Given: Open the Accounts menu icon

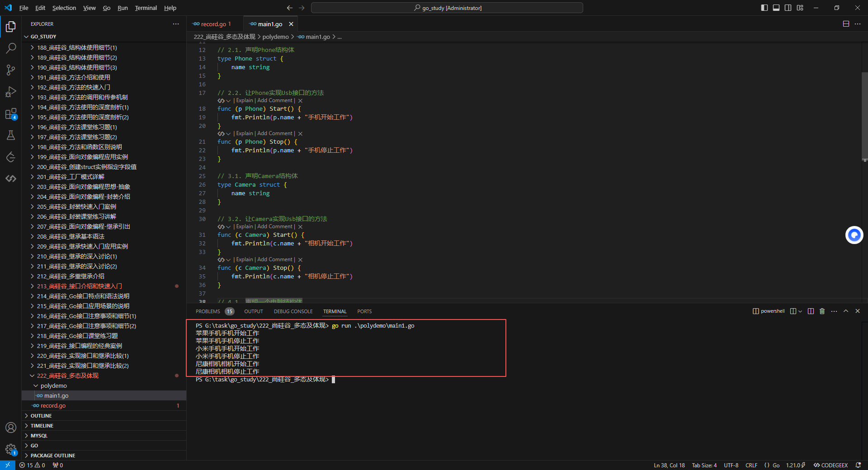Looking at the screenshot, I should (x=11, y=428).
